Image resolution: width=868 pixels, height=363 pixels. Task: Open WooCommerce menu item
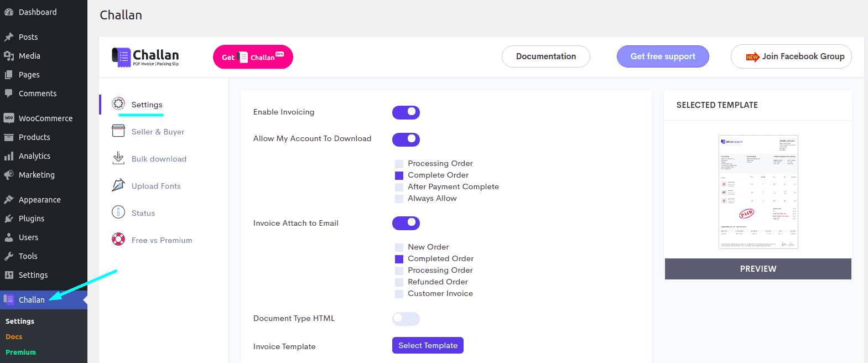(44, 118)
